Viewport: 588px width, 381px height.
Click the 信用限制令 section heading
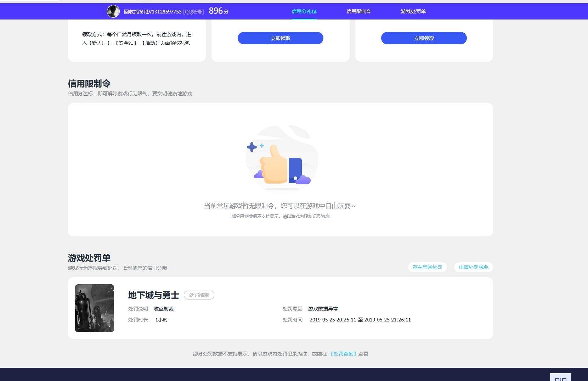point(89,84)
